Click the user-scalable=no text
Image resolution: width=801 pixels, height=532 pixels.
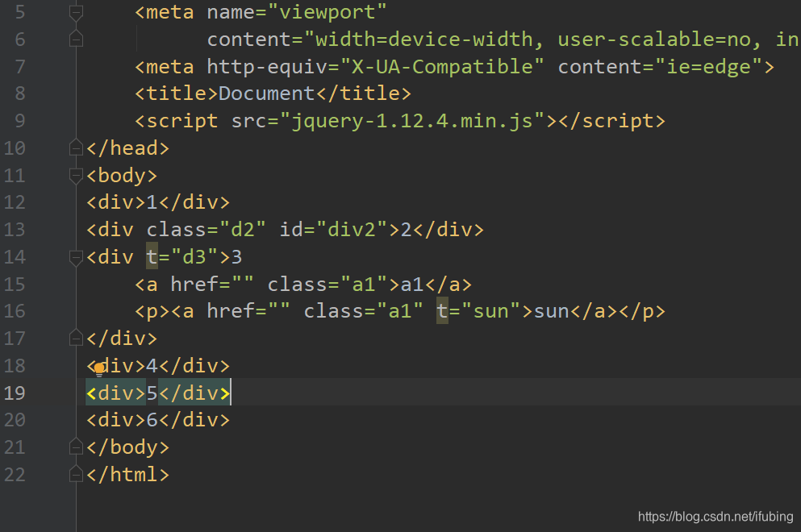coord(654,39)
